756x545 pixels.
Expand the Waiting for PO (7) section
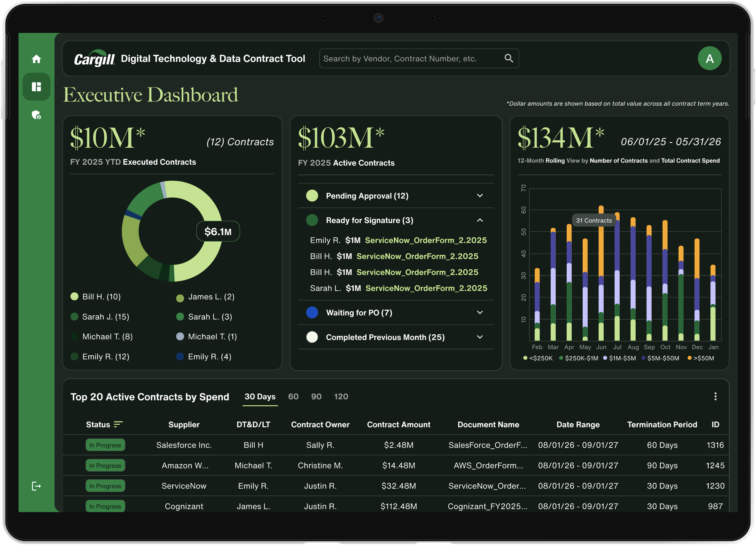click(396, 312)
